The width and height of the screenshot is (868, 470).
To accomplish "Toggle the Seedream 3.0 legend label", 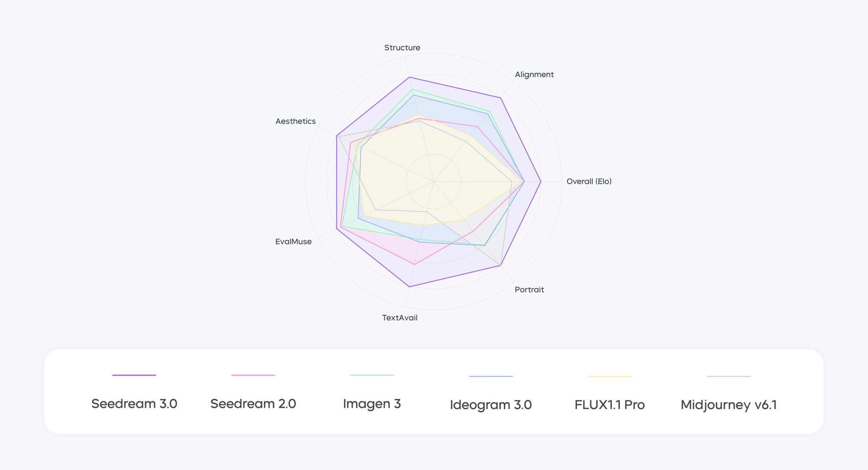I will coord(134,403).
